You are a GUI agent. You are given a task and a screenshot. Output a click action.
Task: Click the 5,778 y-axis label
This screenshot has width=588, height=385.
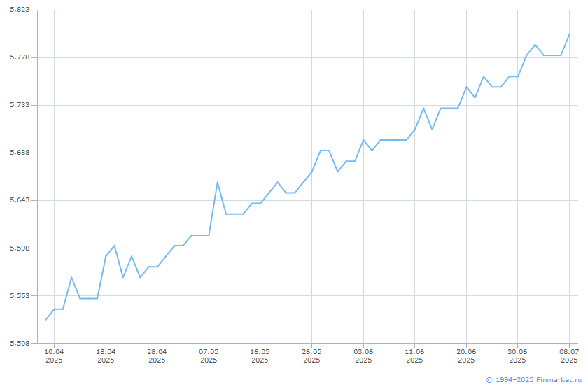point(20,57)
